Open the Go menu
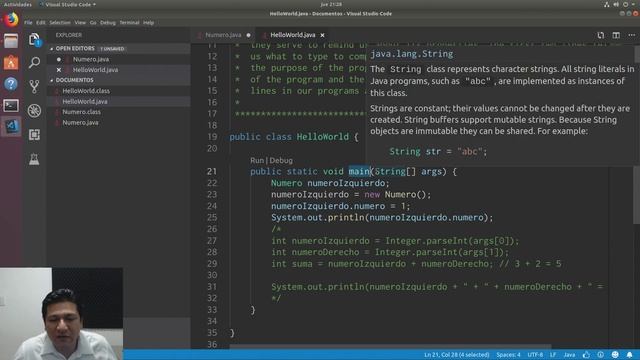Viewport: 640px width, 360px height. coord(93,23)
